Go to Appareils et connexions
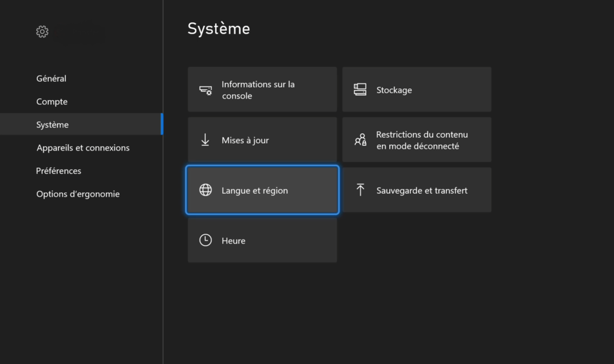The height and width of the screenshot is (364, 614). click(83, 148)
